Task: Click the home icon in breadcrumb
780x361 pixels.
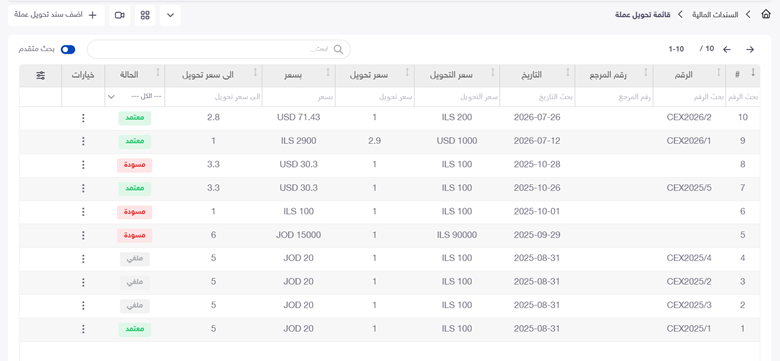Action: point(766,15)
